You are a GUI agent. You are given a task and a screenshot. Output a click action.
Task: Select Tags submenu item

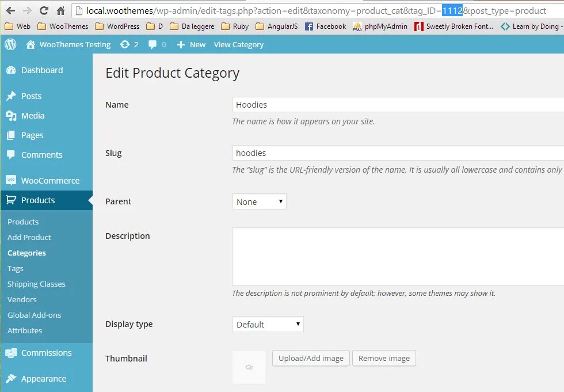[x=16, y=268]
